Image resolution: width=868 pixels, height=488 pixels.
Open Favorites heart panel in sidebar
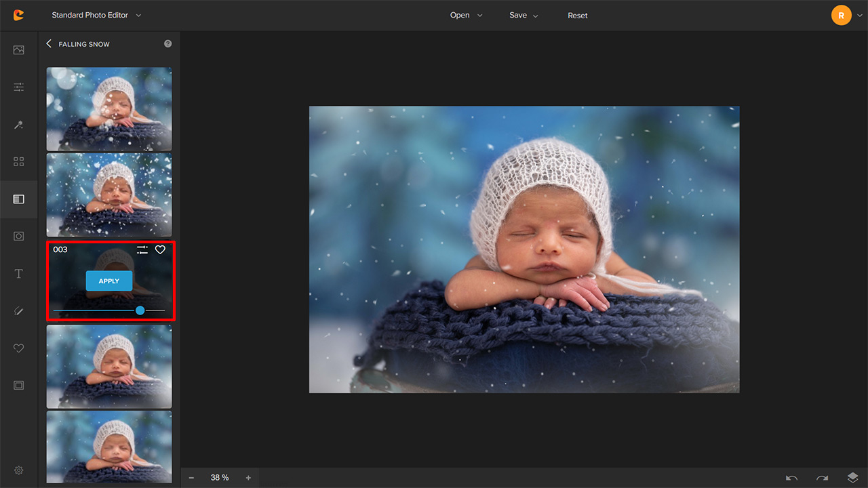pyautogui.click(x=18, y=348)
